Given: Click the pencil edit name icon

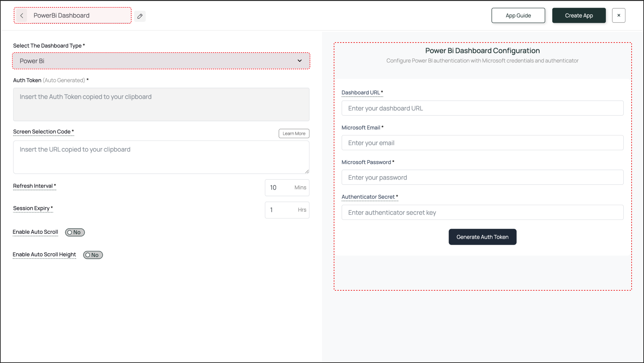Looking at the screenshot, I should coord(140,16).
